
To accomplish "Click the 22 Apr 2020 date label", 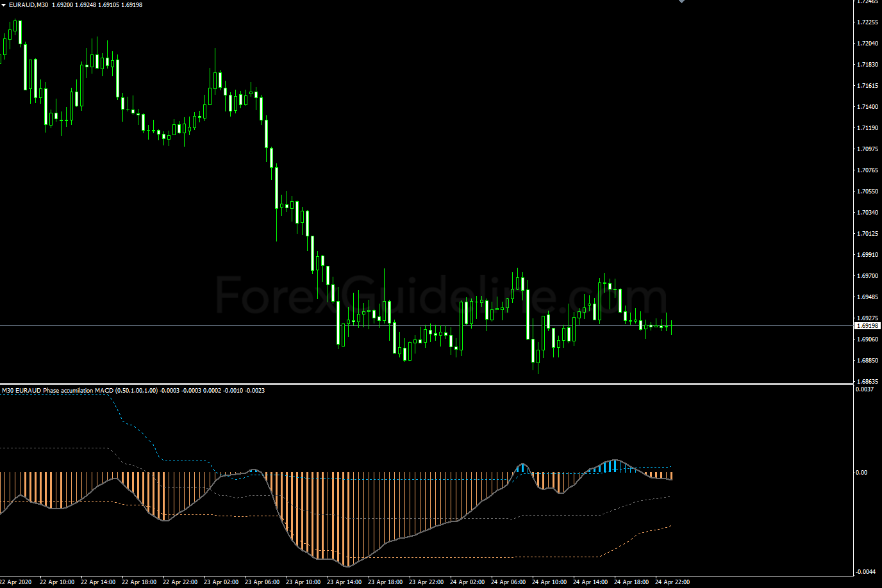I will [15, 582].
